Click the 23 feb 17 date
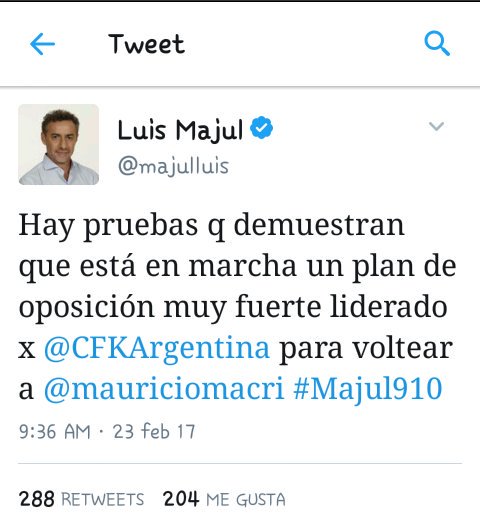This screenshot has width=480, height=523. tap(154, 431)
